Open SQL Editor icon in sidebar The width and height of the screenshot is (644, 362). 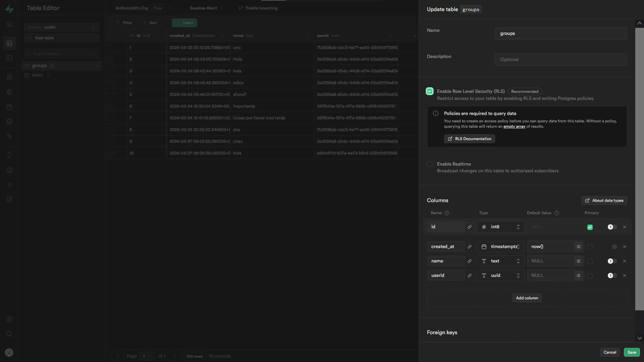pos(9,58)
